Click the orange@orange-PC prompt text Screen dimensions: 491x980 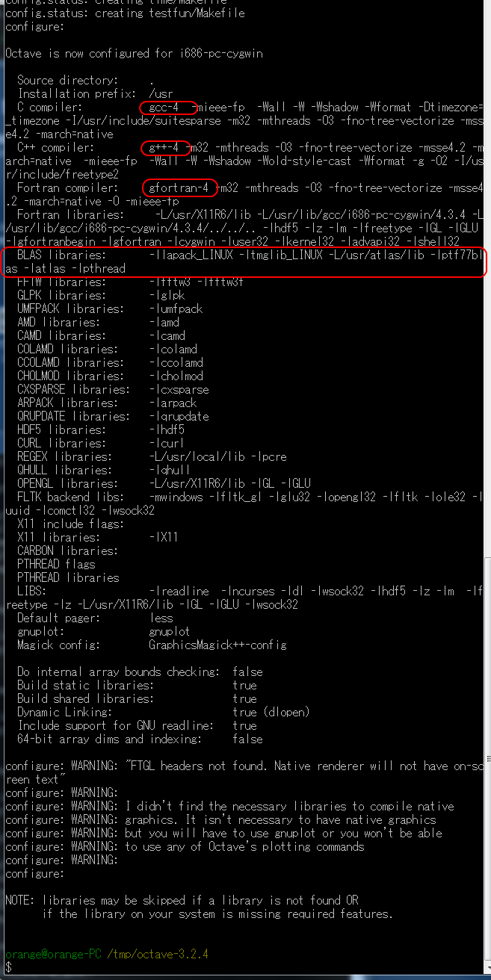(43, 955)
